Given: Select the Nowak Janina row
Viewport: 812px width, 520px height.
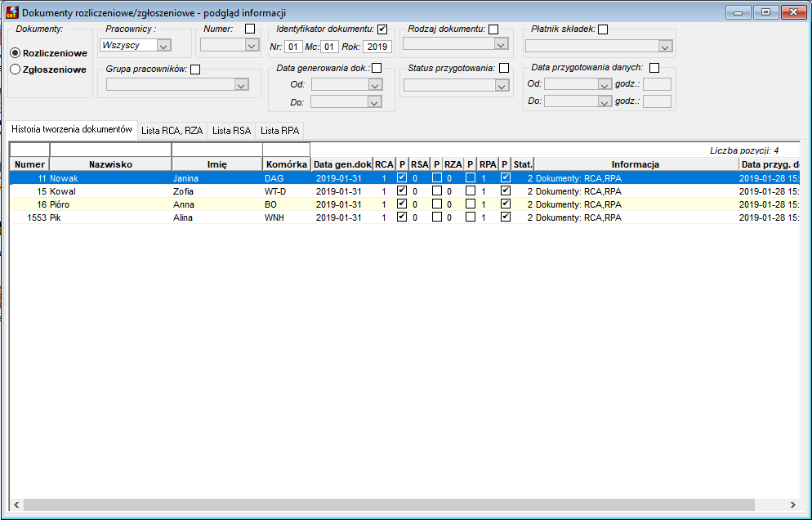Looking at the screenshot, I should (x=405, y=178).
